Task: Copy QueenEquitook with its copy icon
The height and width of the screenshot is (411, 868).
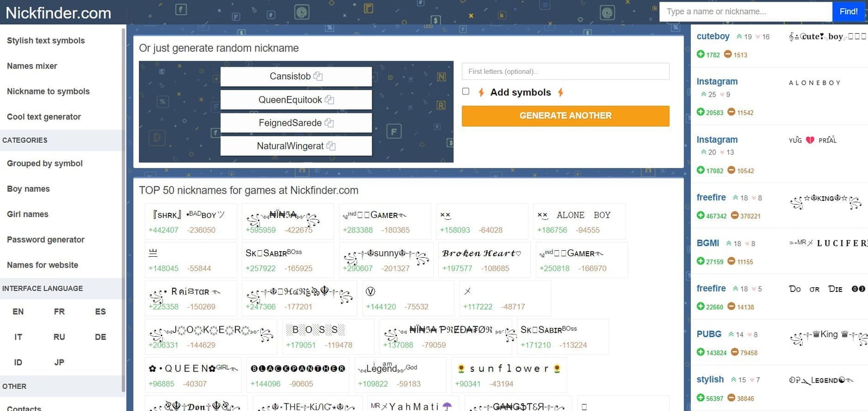Action: 329,100
